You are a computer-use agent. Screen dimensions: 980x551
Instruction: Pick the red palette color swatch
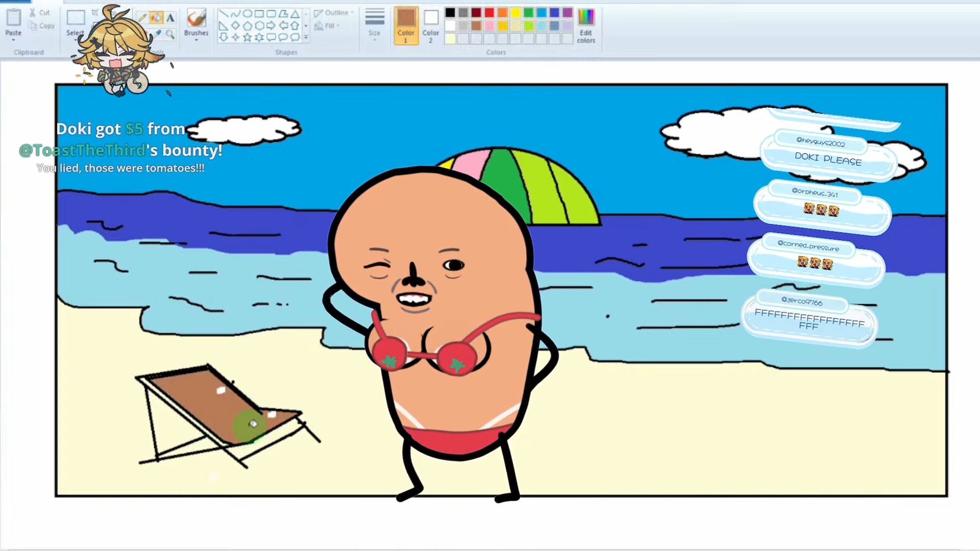(x=489, y=13)
